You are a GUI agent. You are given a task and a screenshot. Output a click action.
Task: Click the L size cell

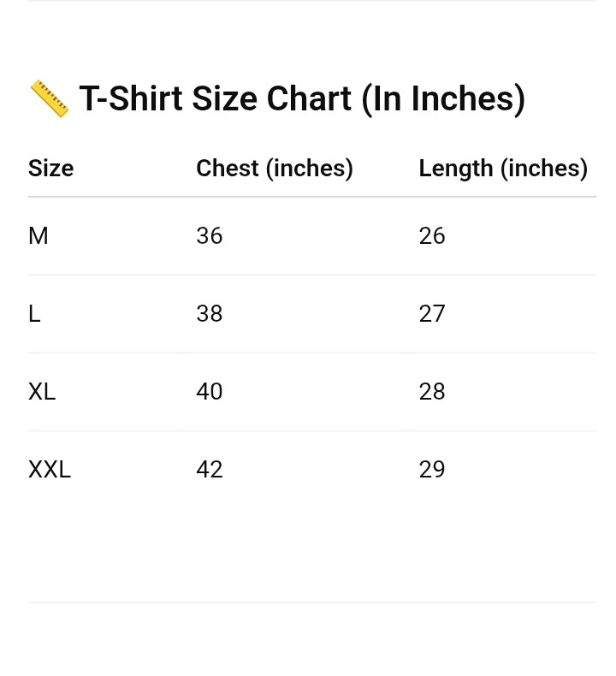point(34,314)
